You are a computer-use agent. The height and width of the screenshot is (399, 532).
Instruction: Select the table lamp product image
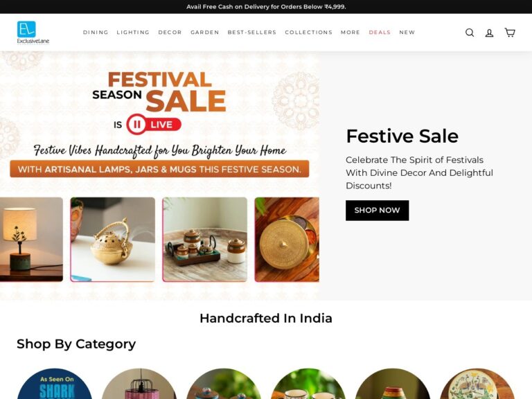pos(31,240)
